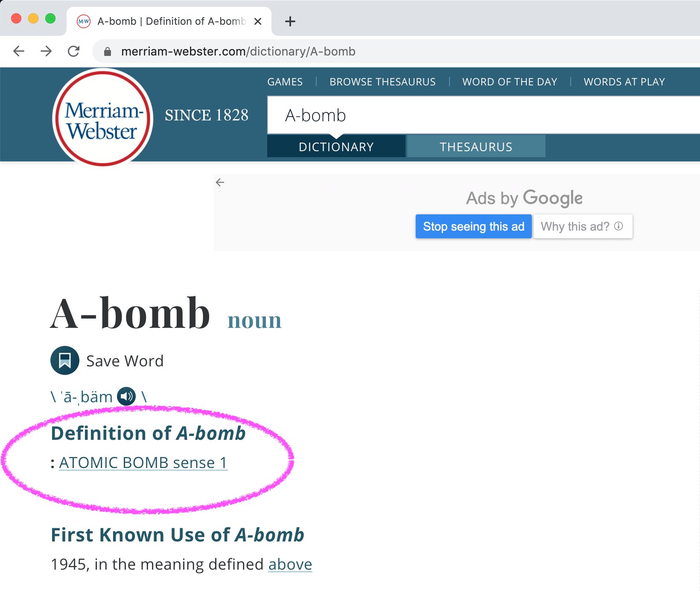Follow the 'above' link
The width and height of the screenshot is (700, 591).
[x=290, y=565]
